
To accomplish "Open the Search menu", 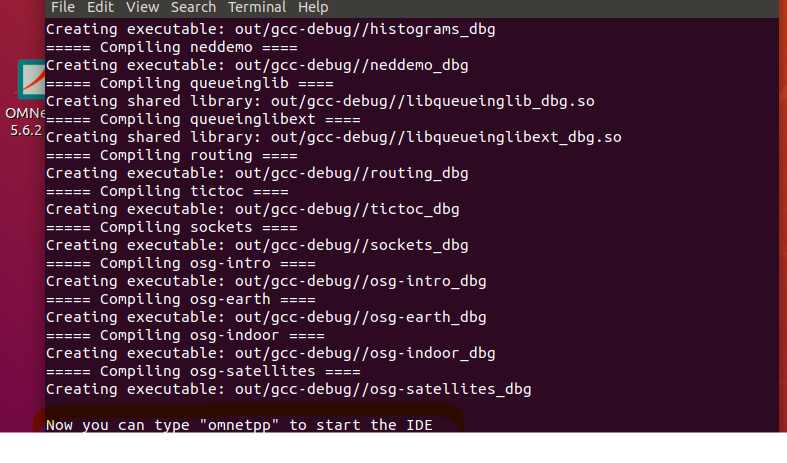I will pyautogui.click(x=193, y=7).
